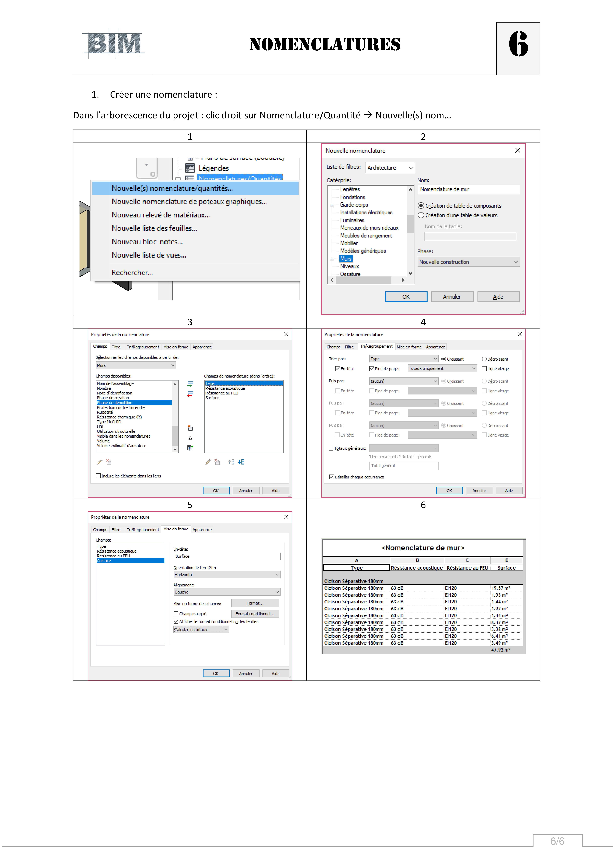This screenshot has width=613, height=868.
Task: Click the red-arrow remove parameter icon
Action: (190, 394)
